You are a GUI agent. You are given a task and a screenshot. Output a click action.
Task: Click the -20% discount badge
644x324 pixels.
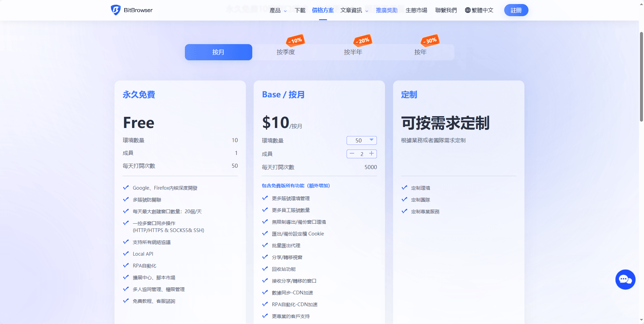click(x=362, y=40)
